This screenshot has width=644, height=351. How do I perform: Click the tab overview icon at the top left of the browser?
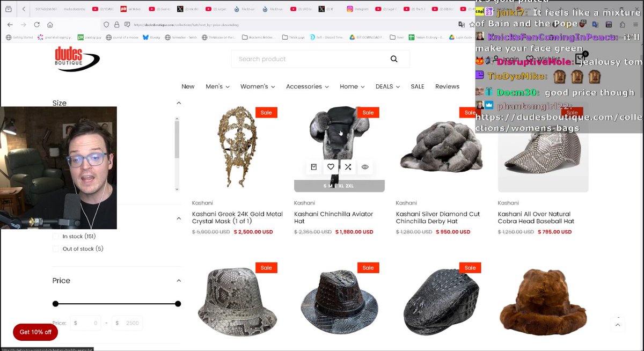pyautogui.click(x=9, y=9)
